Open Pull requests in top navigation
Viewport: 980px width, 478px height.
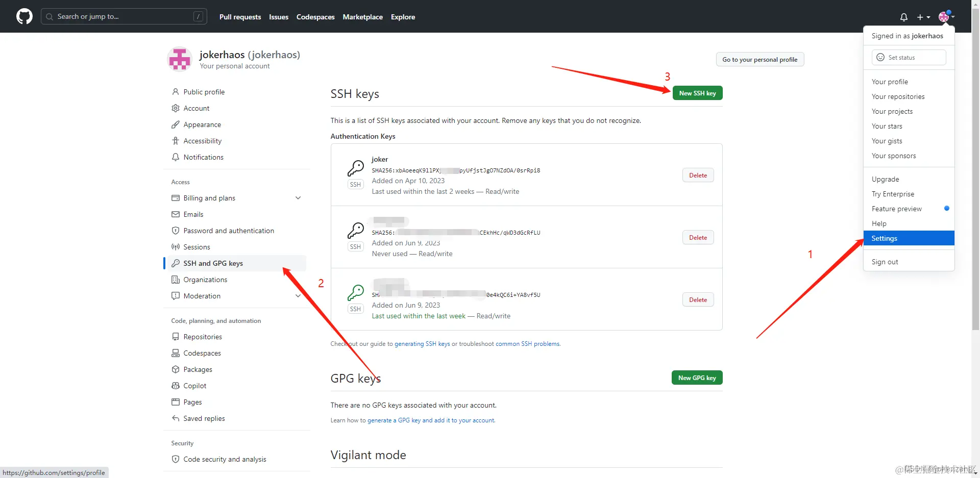click(240, 17)
